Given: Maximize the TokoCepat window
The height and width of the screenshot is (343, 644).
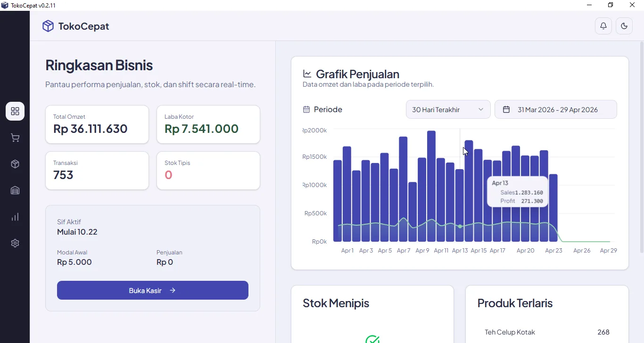Looking at the screenshot, I should pos(611,5).
